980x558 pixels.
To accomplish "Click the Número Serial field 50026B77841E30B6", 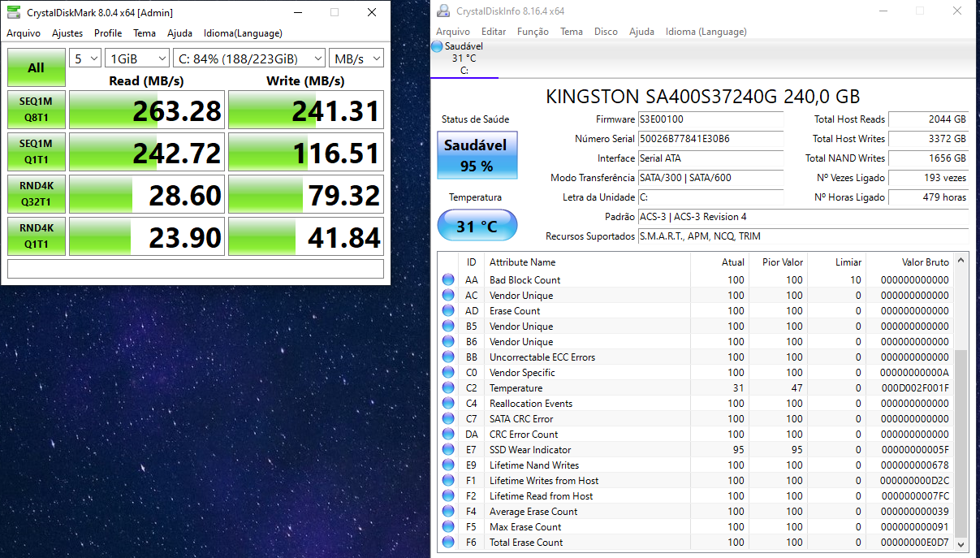I will click(x=711, y=139).
